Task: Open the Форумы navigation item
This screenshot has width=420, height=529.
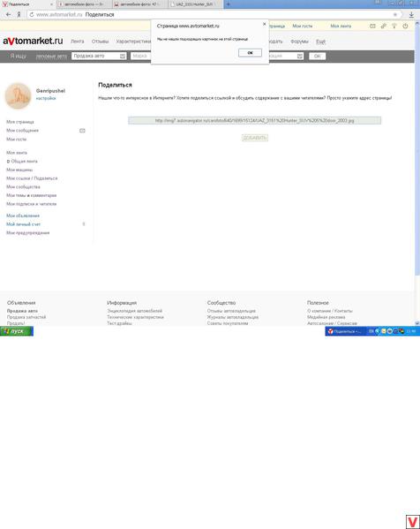Action: [x=299, y=42]
